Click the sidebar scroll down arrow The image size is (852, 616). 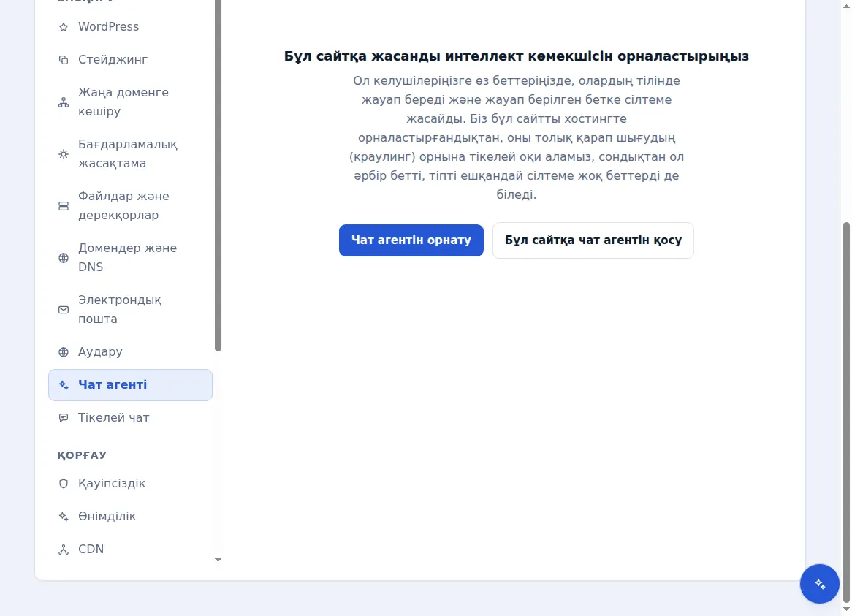click(218, 560)
